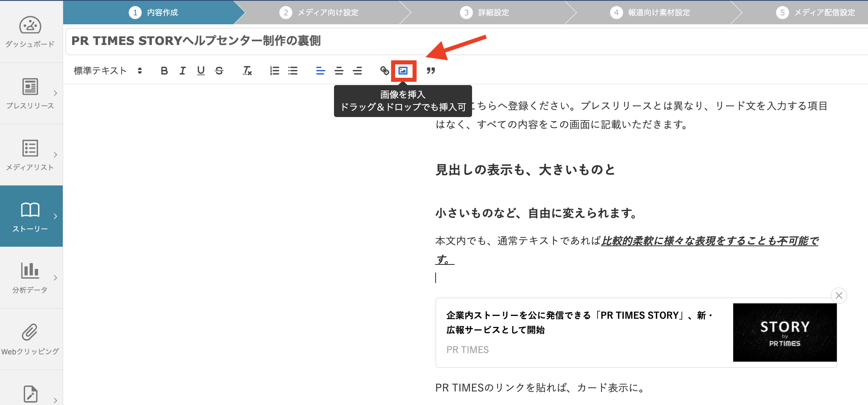Open the ダッシュボード dashboard icon
This screenshot has width=868, height=405.
pos(30,25)
